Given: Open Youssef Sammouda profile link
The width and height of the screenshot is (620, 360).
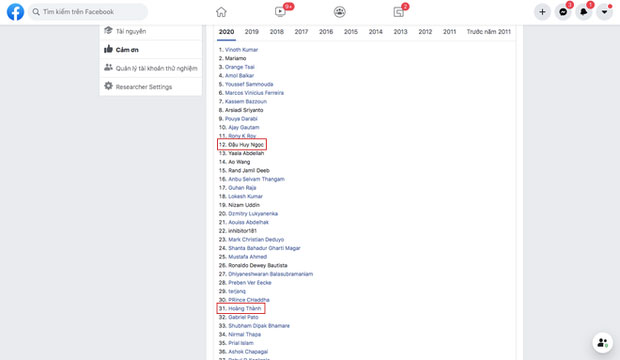Looking at the screenshot, I should point(249,84).
